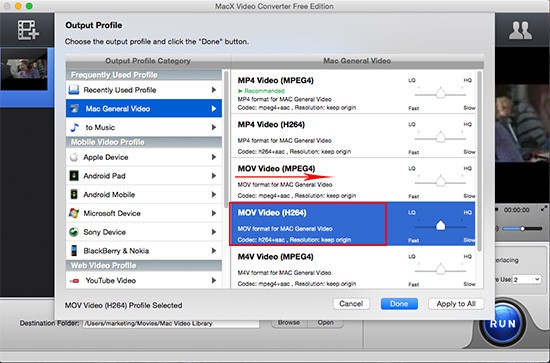The image size is (550, 363).
Task: Expand Apple Device category arrow
Action: click(x=214, y=157)
